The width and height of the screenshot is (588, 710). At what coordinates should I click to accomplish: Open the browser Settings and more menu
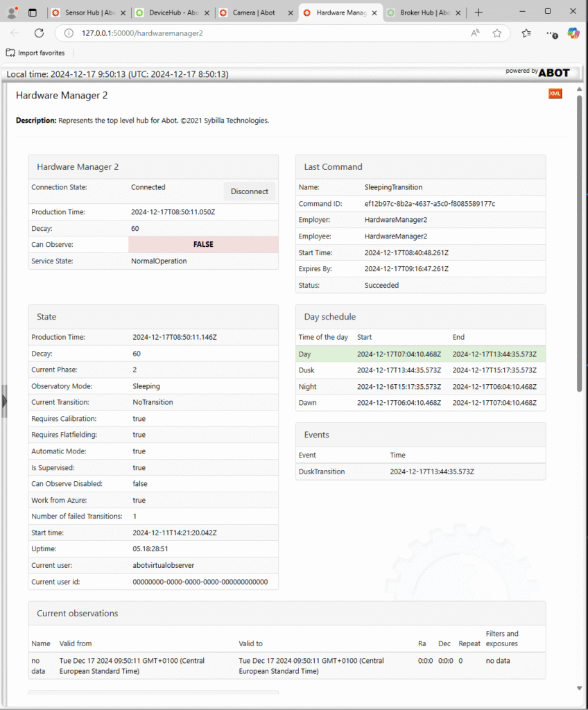[551, 33]
